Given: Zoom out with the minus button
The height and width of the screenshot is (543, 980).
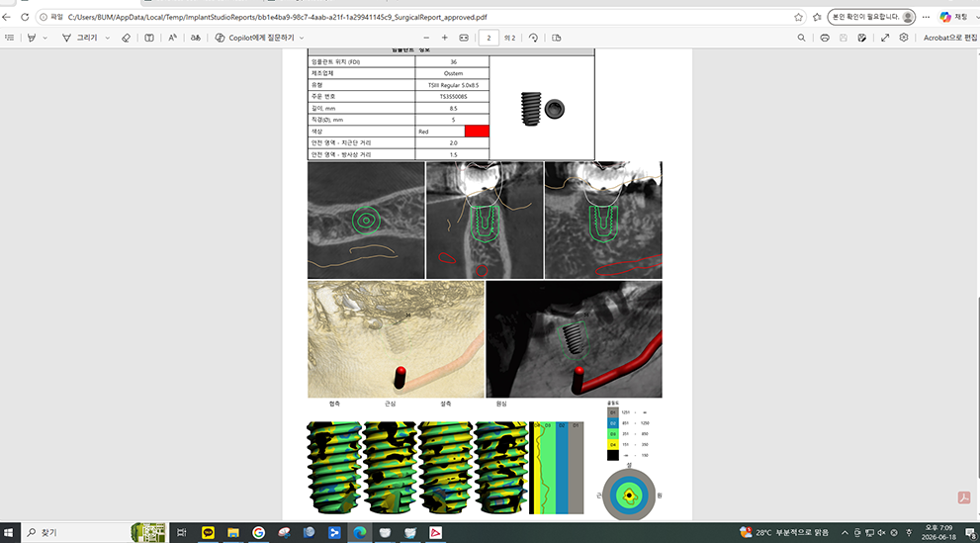Looking at the screenshot, I should click(426, 38).
